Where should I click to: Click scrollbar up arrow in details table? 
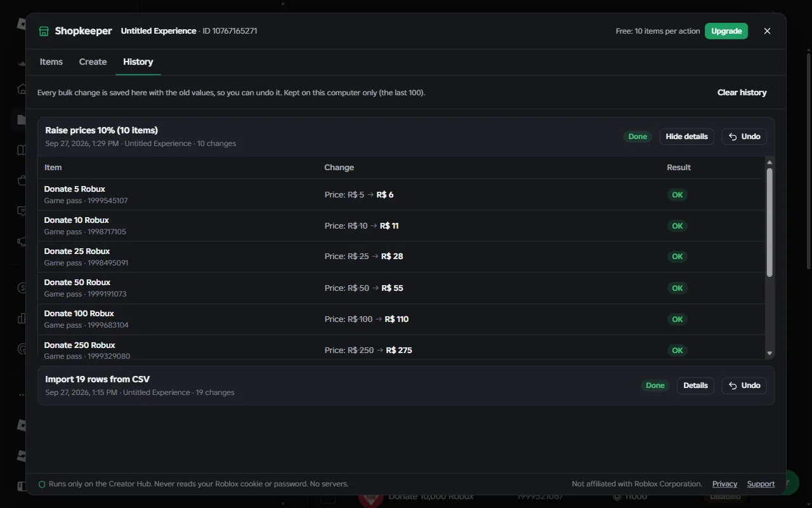[x=769, y=163]
